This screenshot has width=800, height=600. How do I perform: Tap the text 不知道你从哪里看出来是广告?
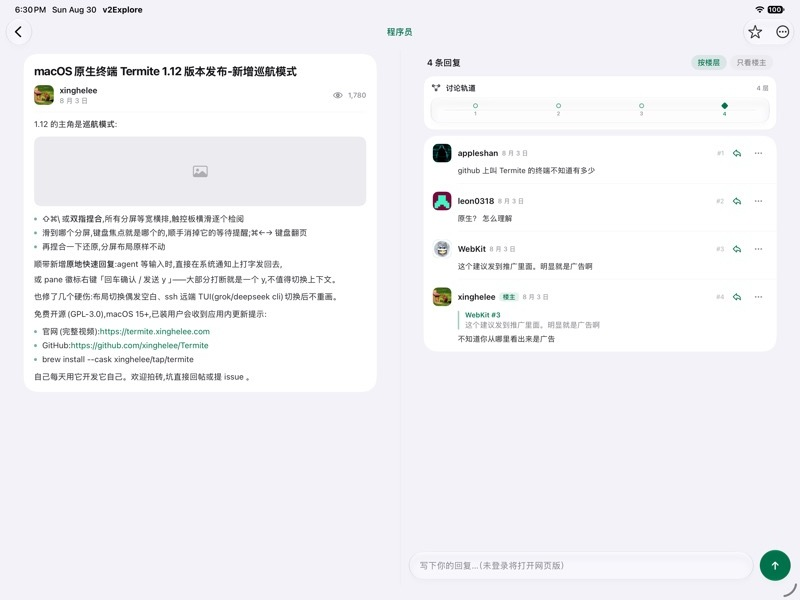[x=506, y=339]
